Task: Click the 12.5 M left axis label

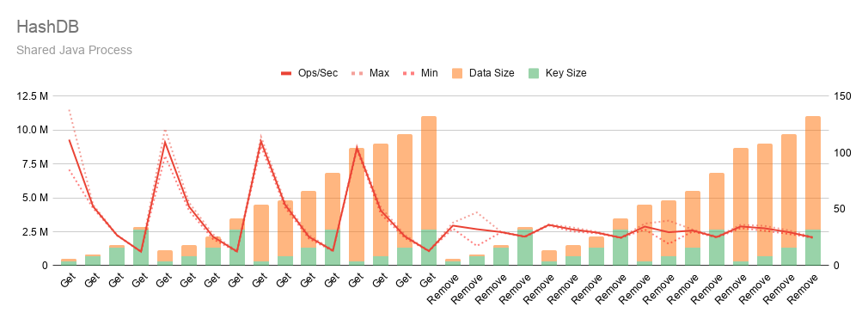Action: tap(32, 96)
